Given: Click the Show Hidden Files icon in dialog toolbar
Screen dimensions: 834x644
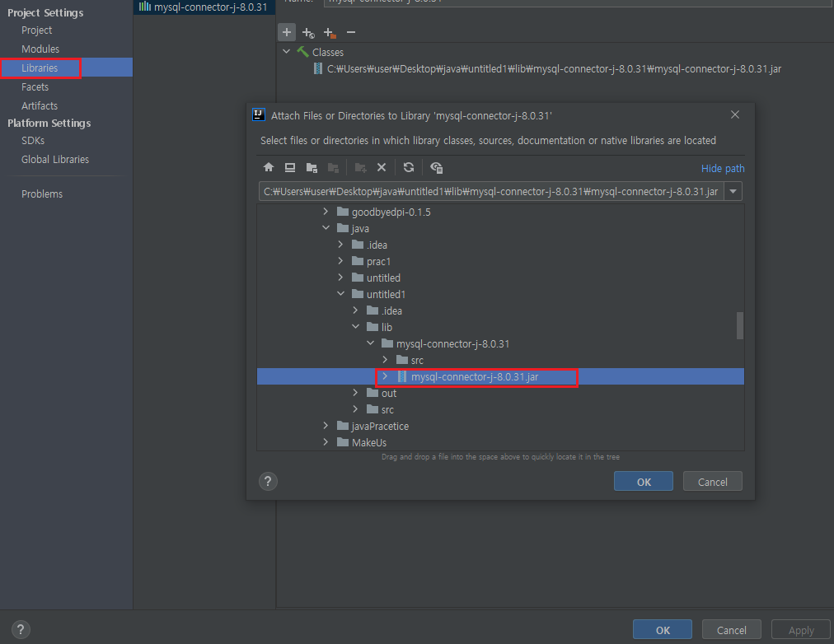Looking at the screenshot, I should point(437,168).
